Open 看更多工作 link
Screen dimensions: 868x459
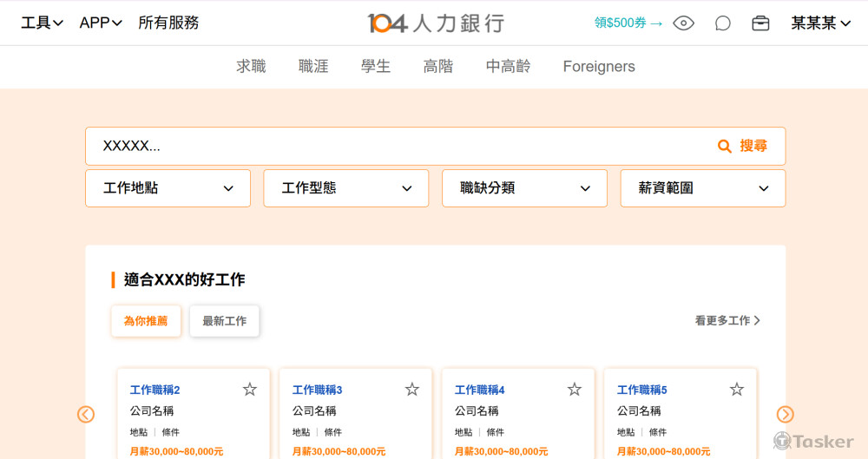coord(727,321)
